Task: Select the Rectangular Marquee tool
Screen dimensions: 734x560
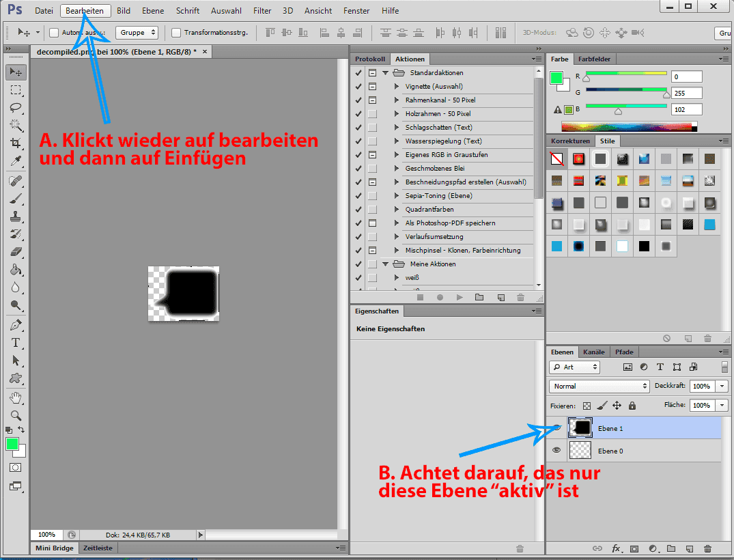Action: point(16,90)
